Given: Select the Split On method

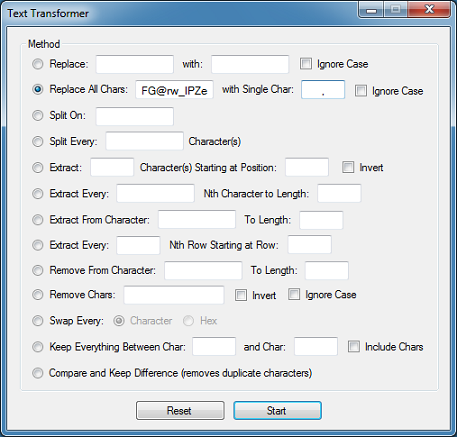Looking at the screenshot, I should point(38,115).
